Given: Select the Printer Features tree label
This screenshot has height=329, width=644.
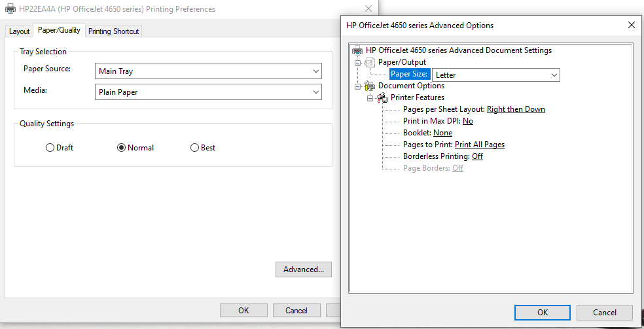Looking at the screenshot, I should [x=418, y=97].
